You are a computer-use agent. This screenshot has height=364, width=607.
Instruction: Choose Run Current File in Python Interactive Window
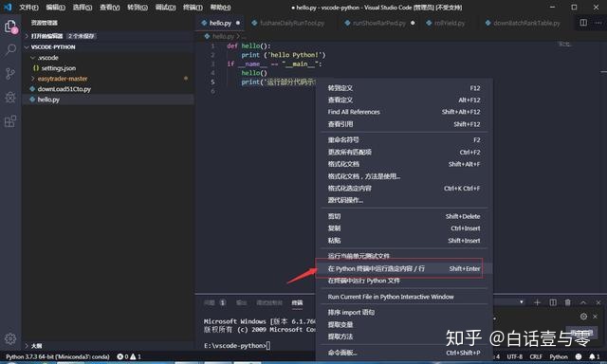point(404,297)
